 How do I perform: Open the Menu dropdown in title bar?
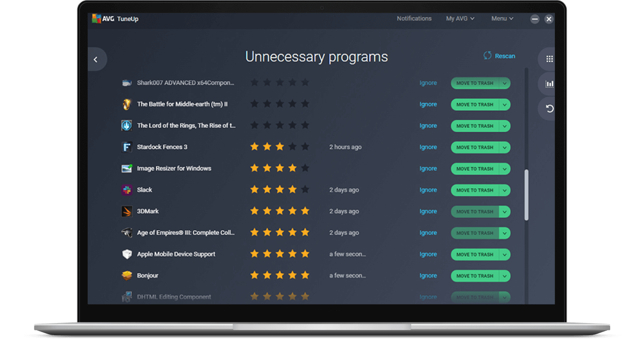(502, 18)
